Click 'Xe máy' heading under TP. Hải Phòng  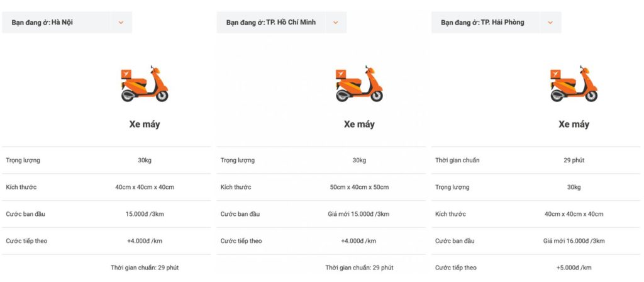(x=574, y=124)
